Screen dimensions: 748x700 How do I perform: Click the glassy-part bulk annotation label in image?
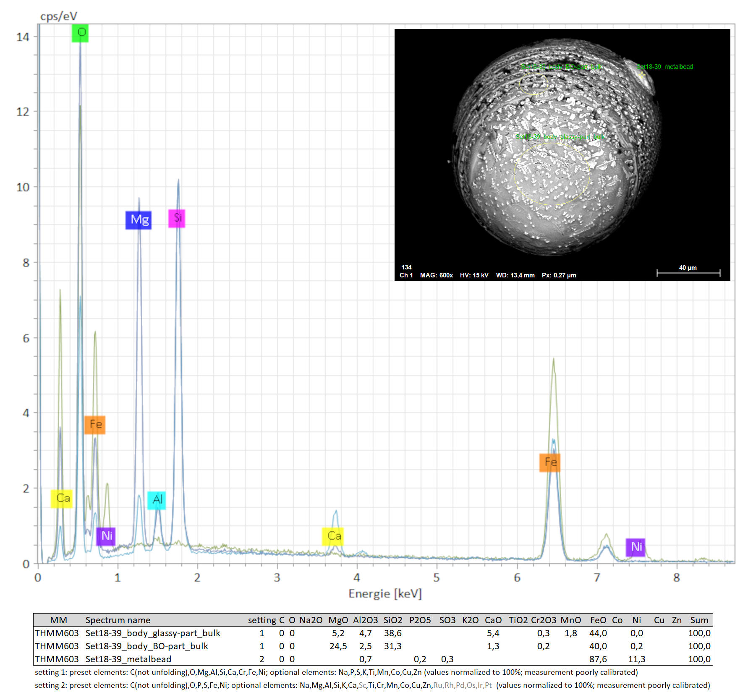560,137
